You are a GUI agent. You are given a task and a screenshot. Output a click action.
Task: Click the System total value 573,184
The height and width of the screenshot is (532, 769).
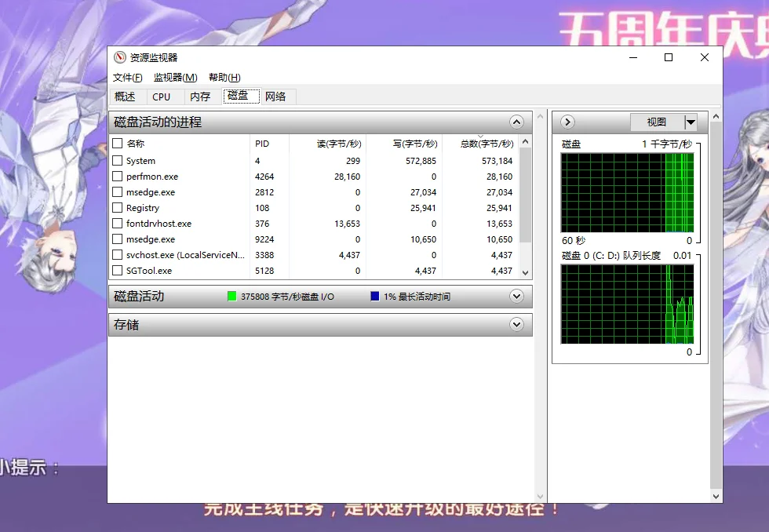pos(497,161)
